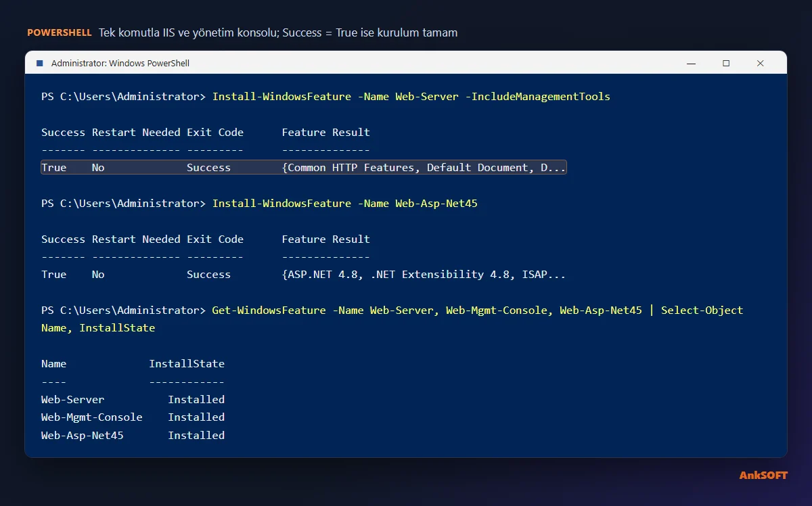This screenshot has height=506, width=812.
Task: Click the "Name" column header in the last table
Action: 54,364
